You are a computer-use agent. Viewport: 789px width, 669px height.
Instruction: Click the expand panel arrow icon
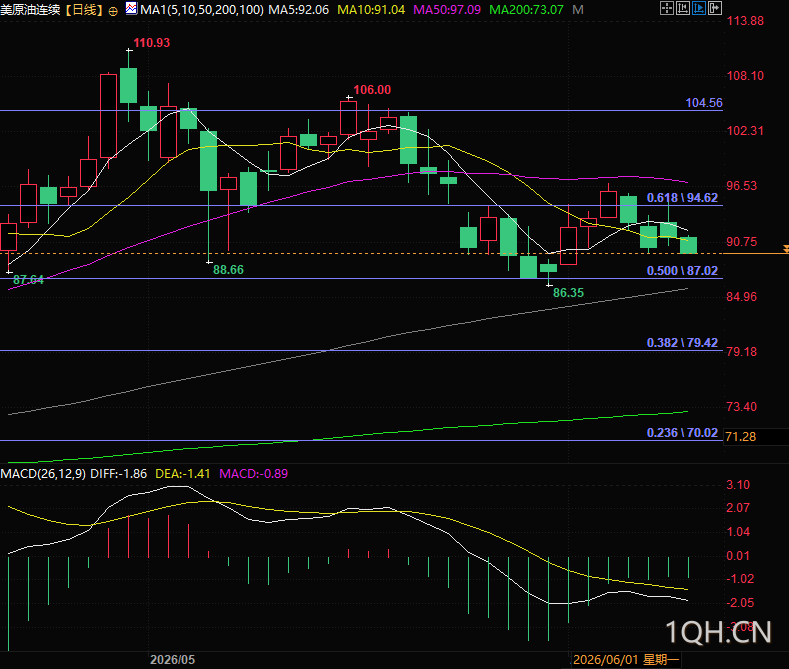pyautogui.click(x=715, y=8)
